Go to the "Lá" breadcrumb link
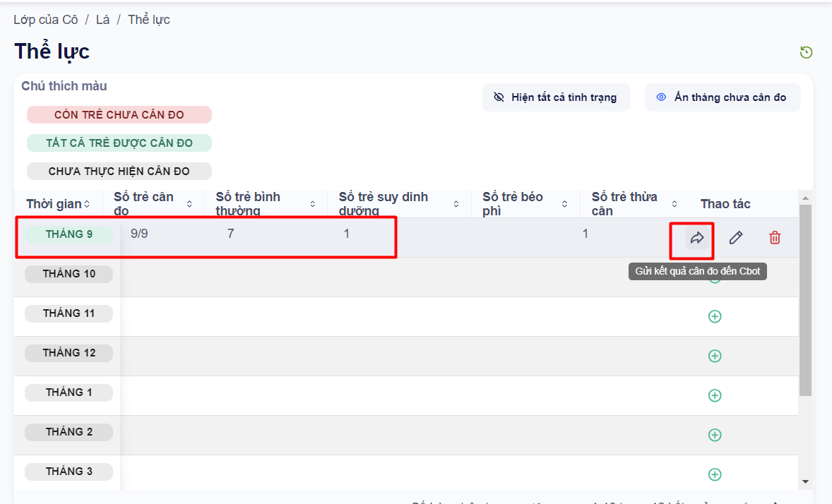The height and width of the screenshot is (504, 832). [x=103, y=20]
